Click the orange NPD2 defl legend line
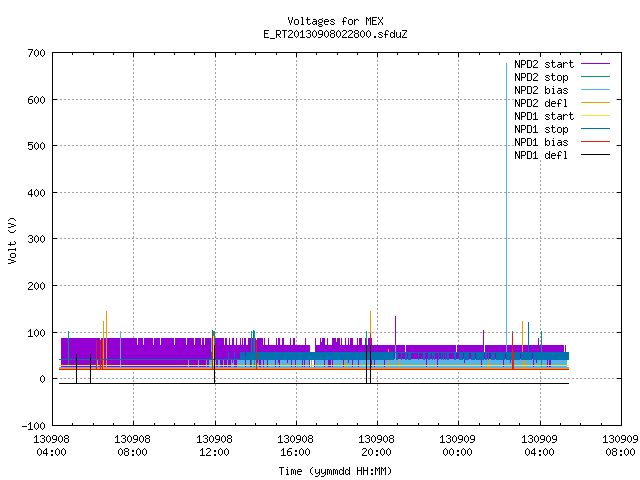Image resolution: width=640 pixels, height=480 pixels. click(x=595, y=103)
